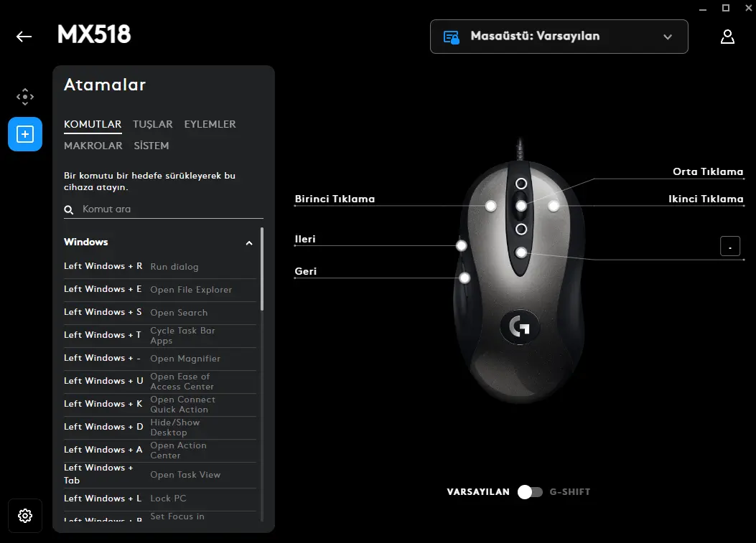Select the Left Windows + R Run dialog command

tap(160, 266)
